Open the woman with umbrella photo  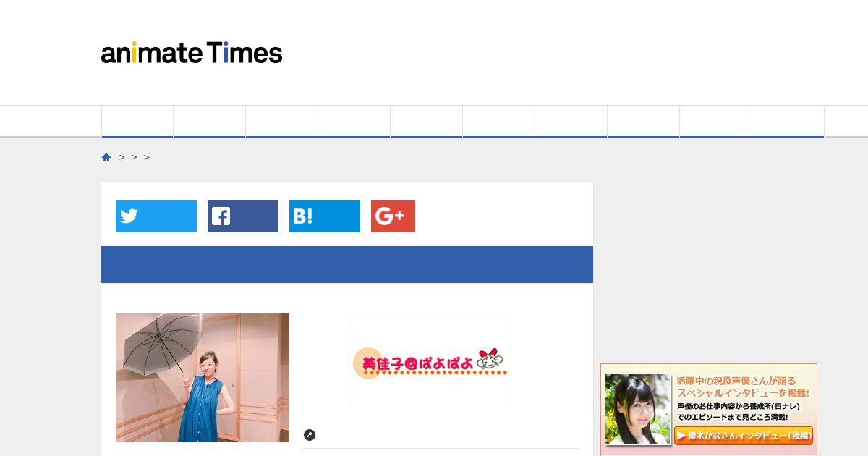point(203,377)
